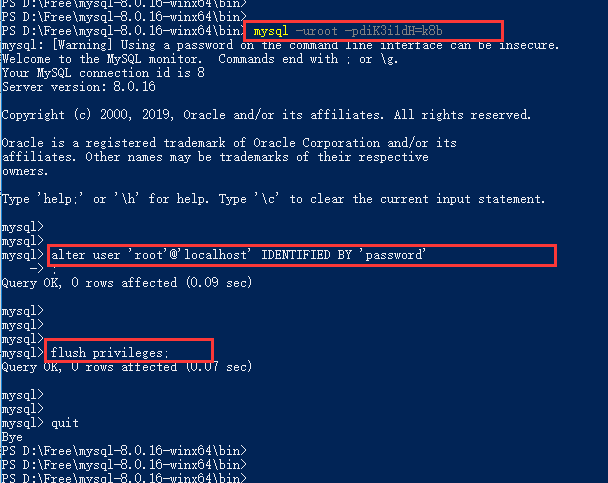Click the Oracle registered trademark line

(x=229, y=143)
